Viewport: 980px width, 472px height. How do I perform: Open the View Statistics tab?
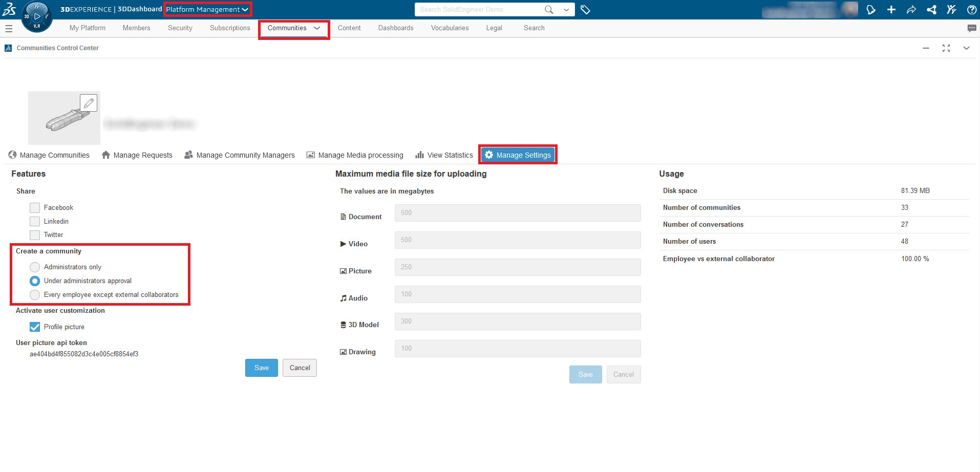click(x=444, y=155)
